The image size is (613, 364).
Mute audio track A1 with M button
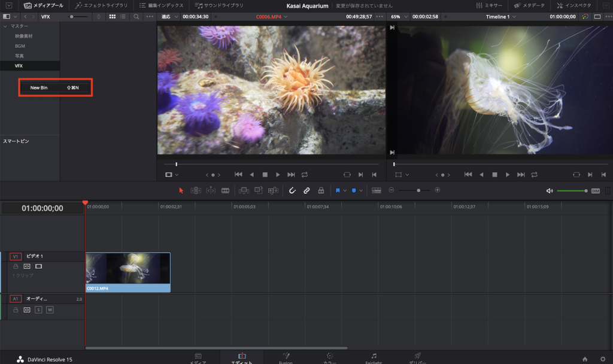coord(50,310)
